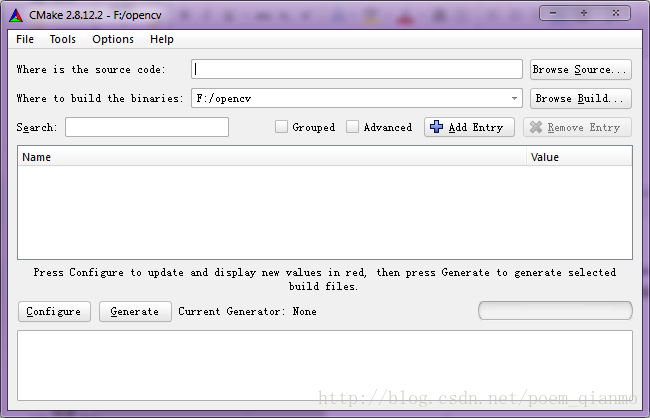Click the 'Current Generator: None' label

click(247, 311)
